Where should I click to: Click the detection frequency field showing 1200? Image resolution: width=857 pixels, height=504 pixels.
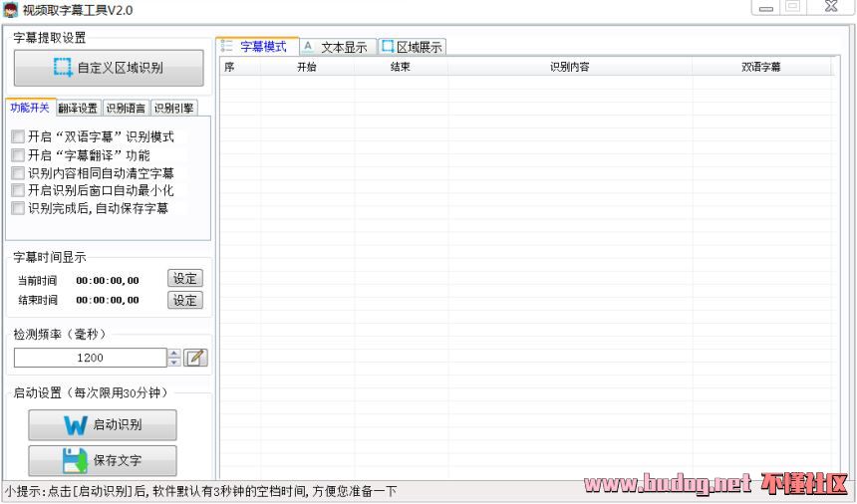point(90,358)
